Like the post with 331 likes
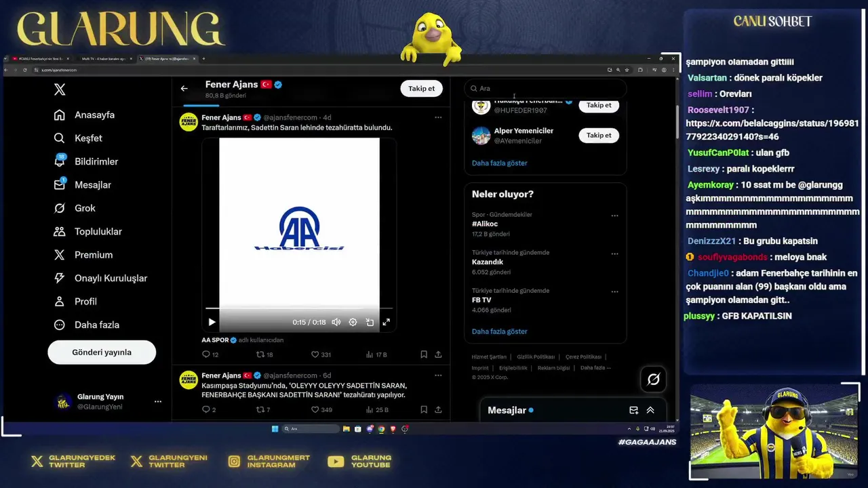The height and width of the screenshot is (488, 868). tap(321, 354)
